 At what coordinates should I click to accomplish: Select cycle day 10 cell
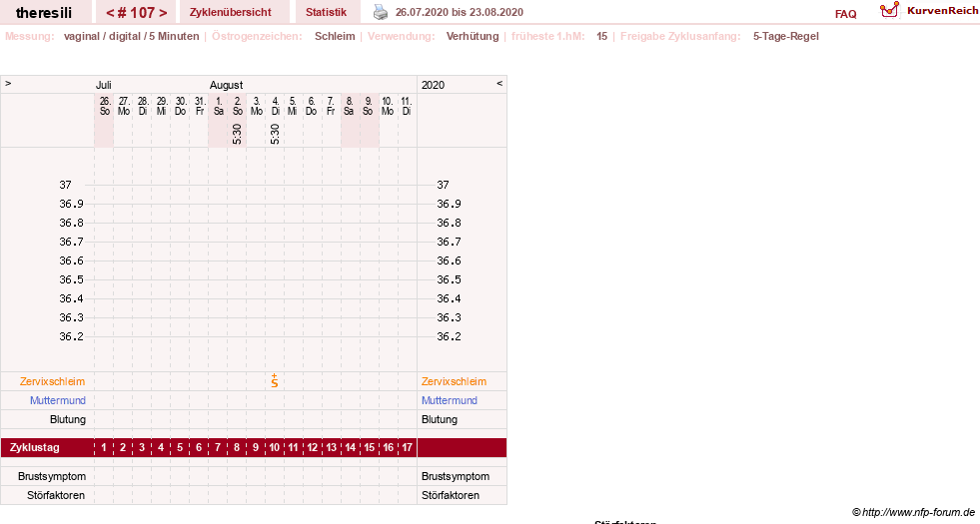pyautogui.click(x=275, y=448)
